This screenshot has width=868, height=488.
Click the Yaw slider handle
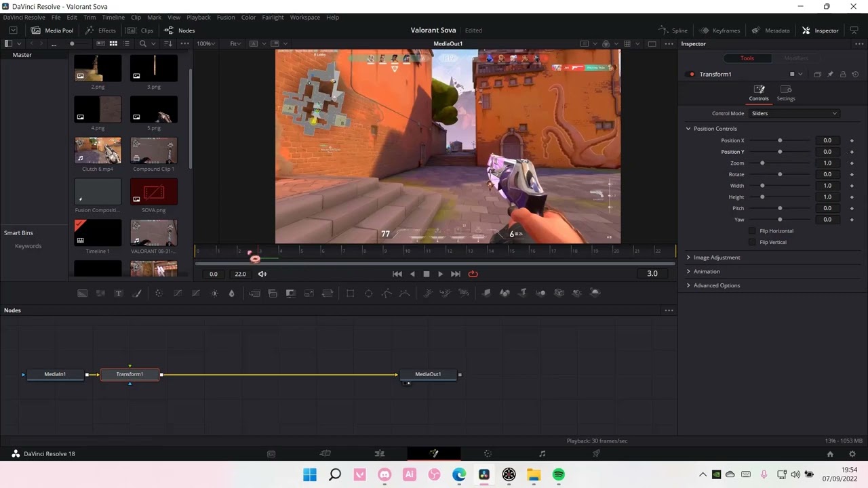[780, 220]
